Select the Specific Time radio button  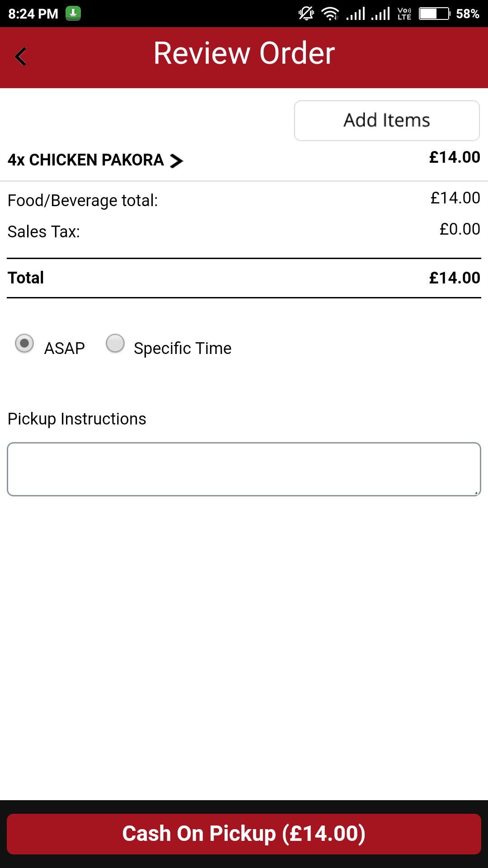pos(115,344)
